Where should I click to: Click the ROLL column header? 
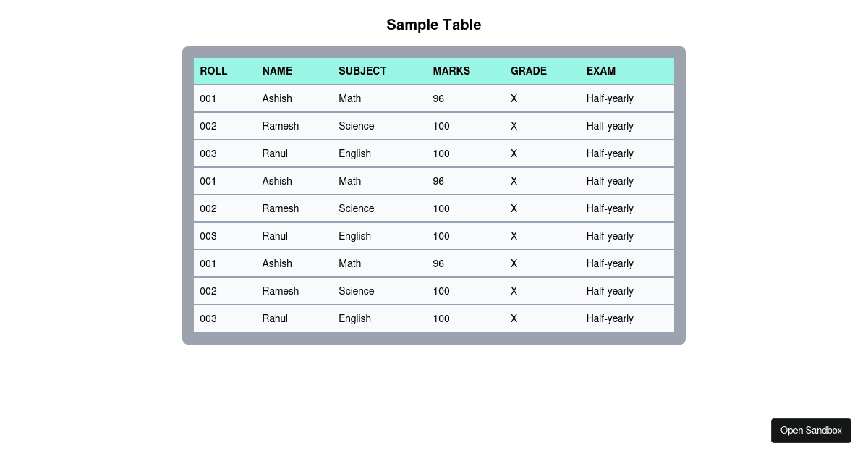[213, 71]
